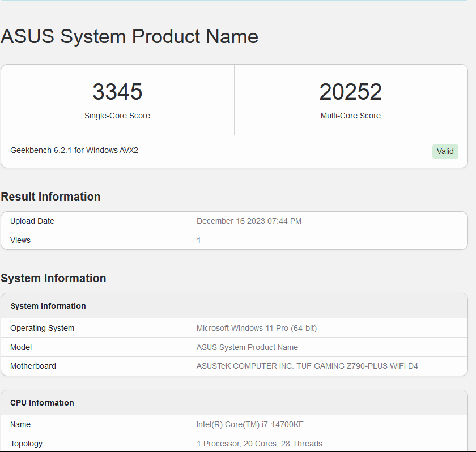Click the CPU Name row label

pyautogui.click(x=20, y=424)
